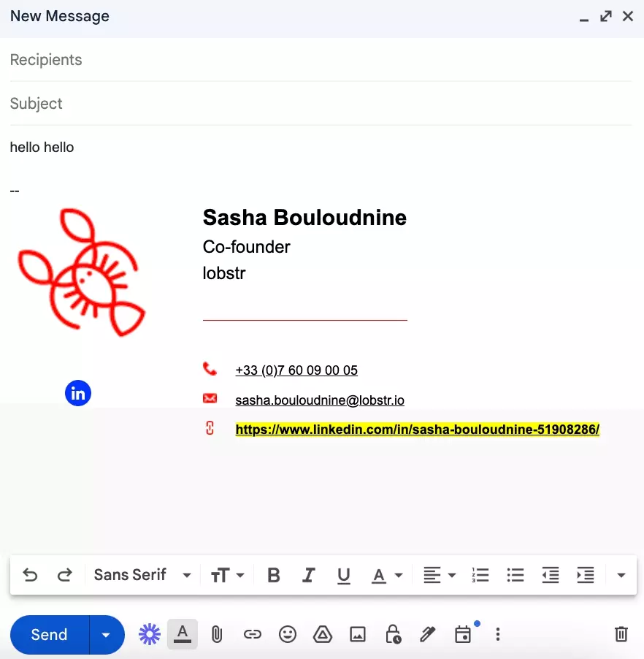
Task: Click the blue Send button
Action: (50, 635)
